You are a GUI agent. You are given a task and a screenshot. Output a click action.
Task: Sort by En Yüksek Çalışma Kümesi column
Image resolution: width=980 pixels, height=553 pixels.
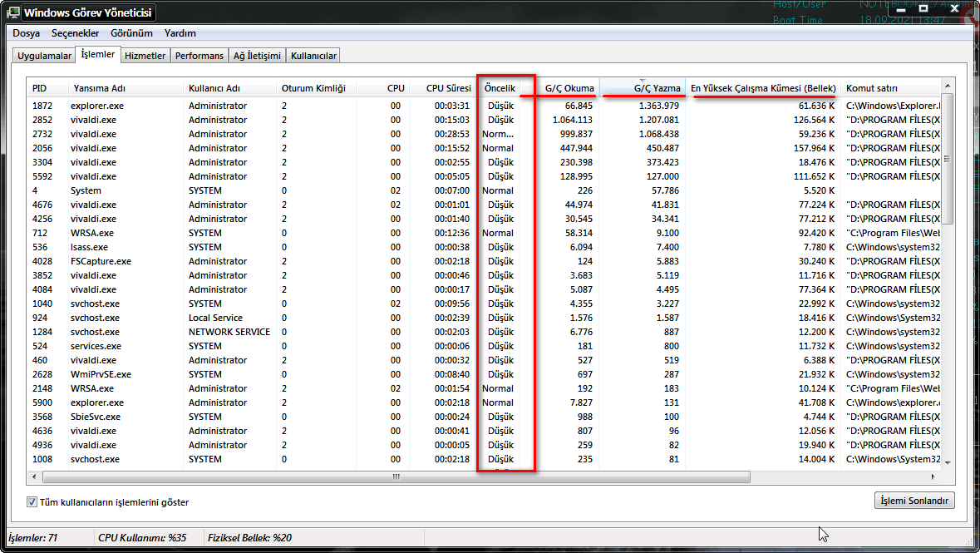[x=763, y=88]
